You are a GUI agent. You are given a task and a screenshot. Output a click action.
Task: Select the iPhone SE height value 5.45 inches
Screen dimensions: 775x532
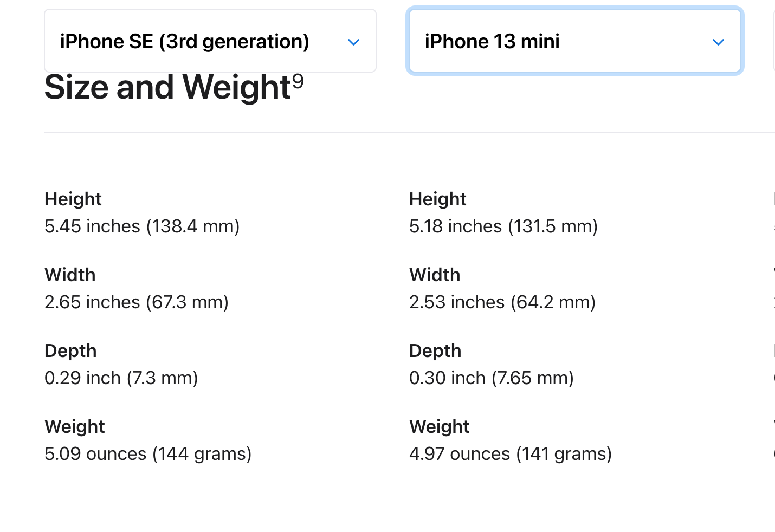tap(142, 226)
